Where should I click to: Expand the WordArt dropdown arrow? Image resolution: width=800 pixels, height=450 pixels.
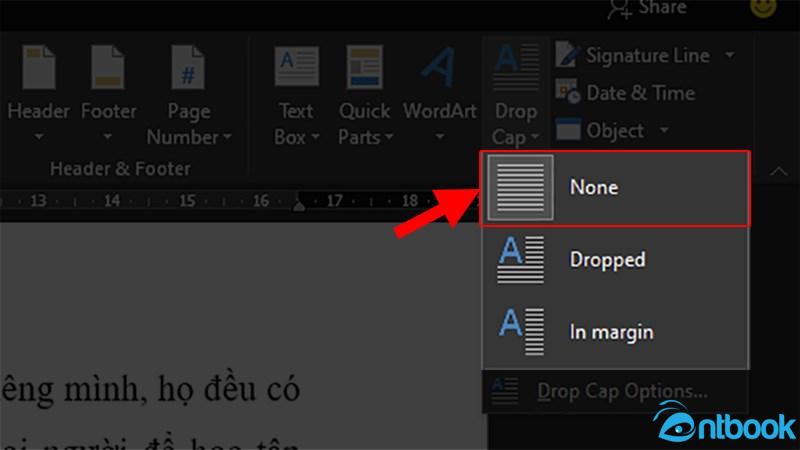tap(439, 137)
